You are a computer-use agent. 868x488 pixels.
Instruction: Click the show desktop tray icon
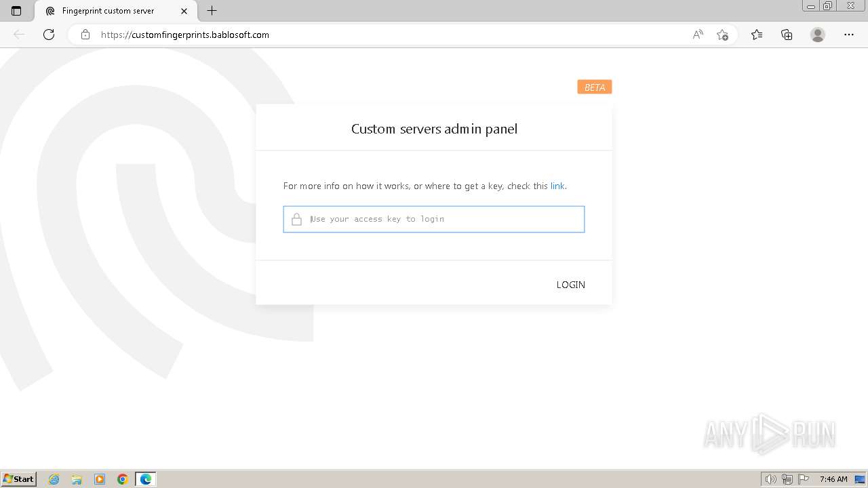click(x=860, y=479)
